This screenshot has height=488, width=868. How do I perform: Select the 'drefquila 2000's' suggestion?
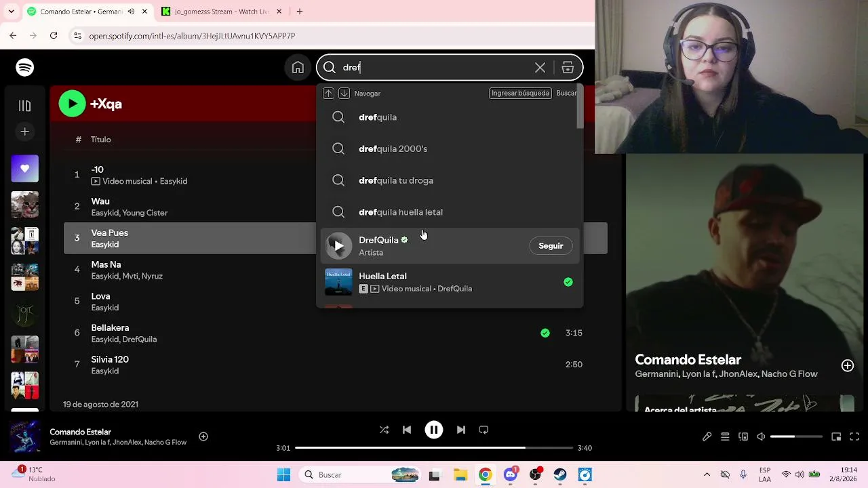[450, 148]
